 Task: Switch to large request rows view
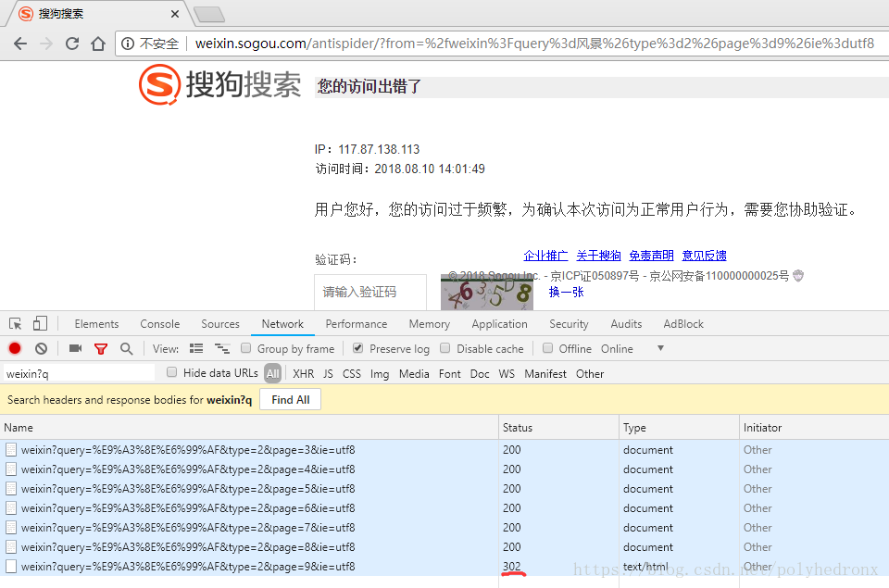[x=195, y=348]
